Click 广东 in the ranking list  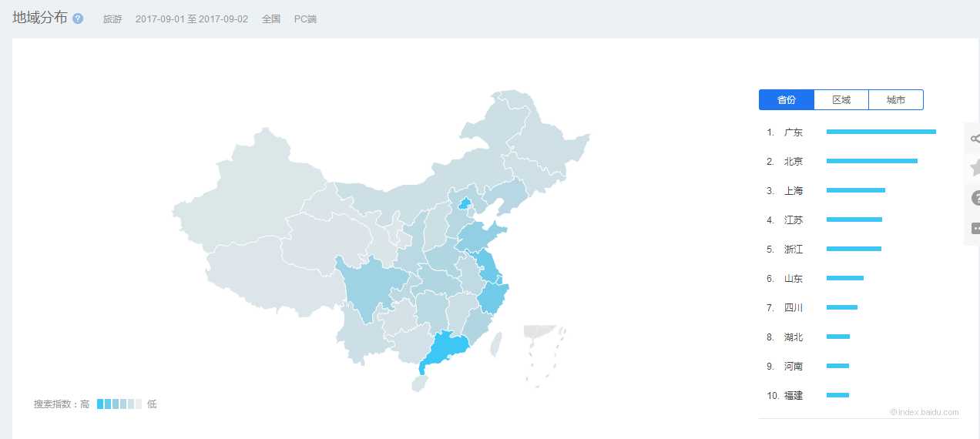tap(794, 132)
